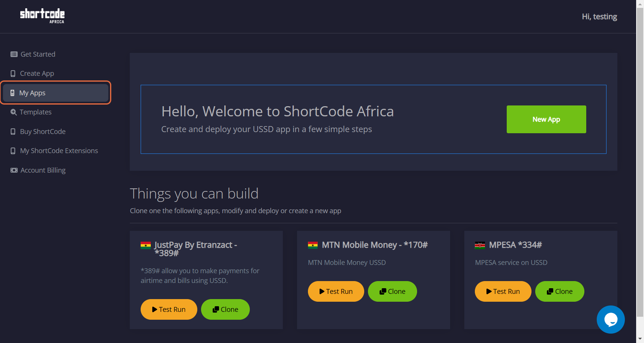
Task: Click the Hi, testing user greeting
Action: click(599, 17)
